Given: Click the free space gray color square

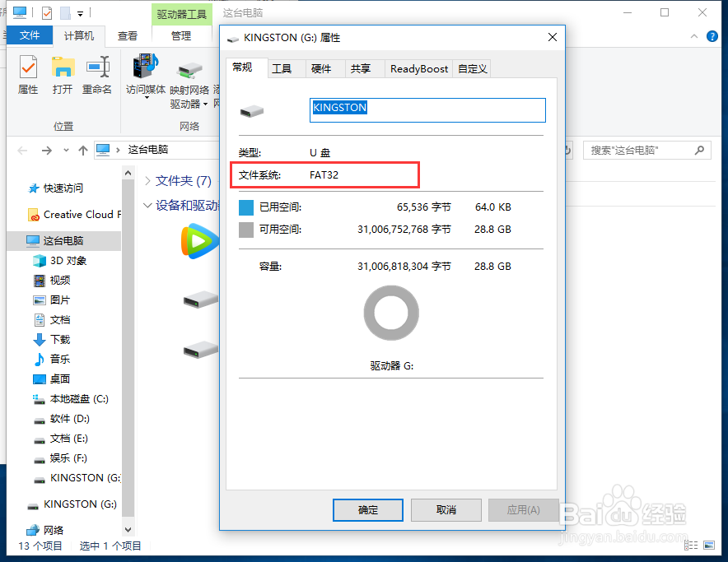Looking at the screenshot, I should pos(246,230).
